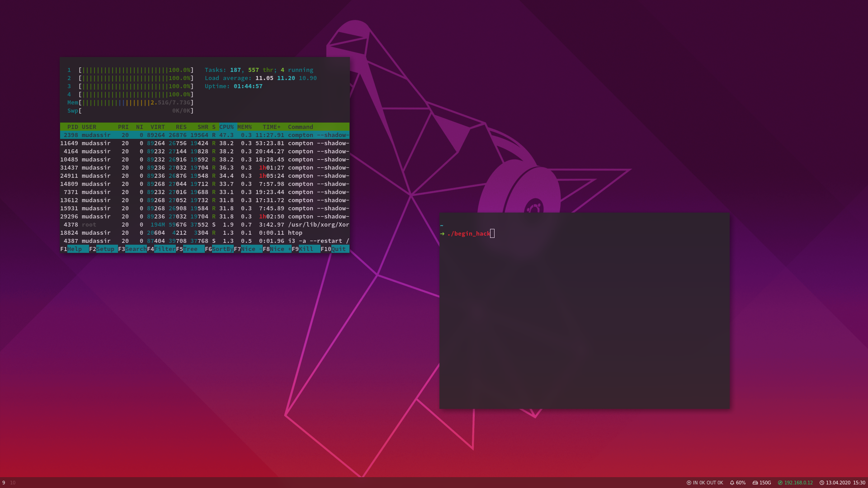Click the bell volume icon in status bar

pyautogui.click(x=732, y=483)
